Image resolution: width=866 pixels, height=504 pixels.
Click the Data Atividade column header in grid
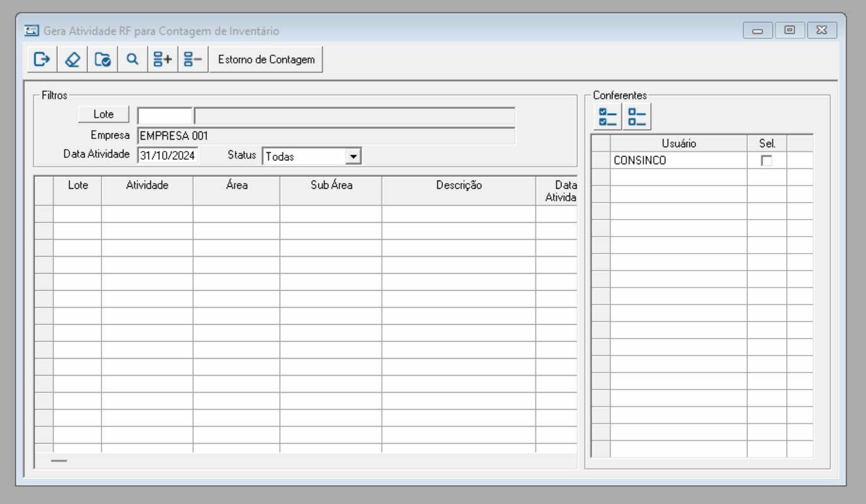557,191
